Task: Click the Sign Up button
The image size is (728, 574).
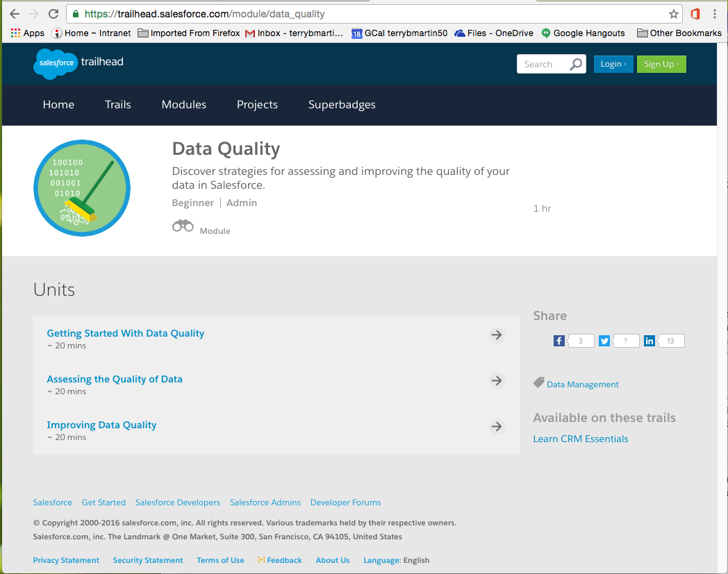Action: tap(661, 63)
